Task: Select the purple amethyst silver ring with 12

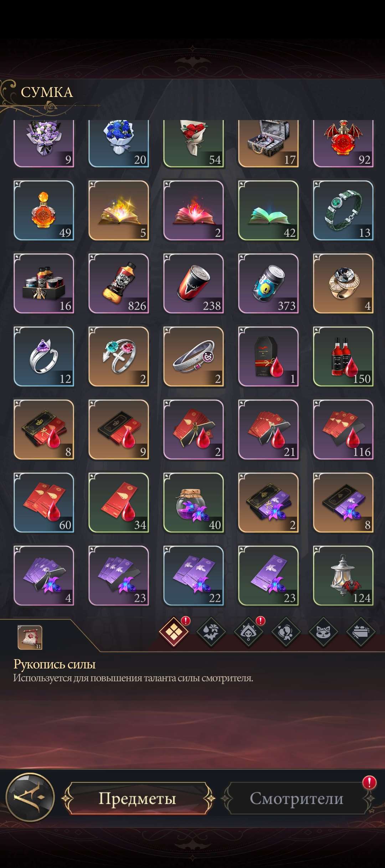Action: [44, 357]
